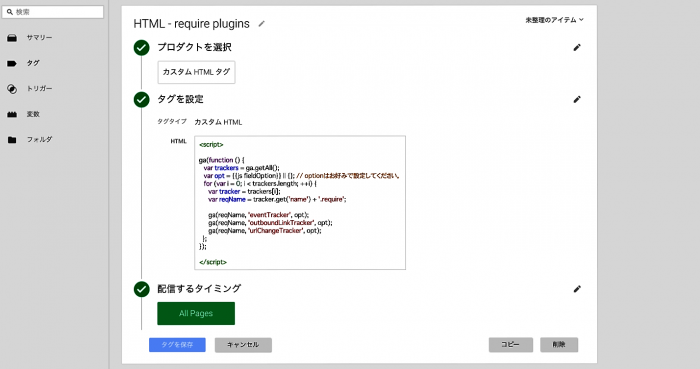This screenshot has width=700, height=369.
Task: Select the カスタム HTML タグ product box
Action: tap(196, 72)
